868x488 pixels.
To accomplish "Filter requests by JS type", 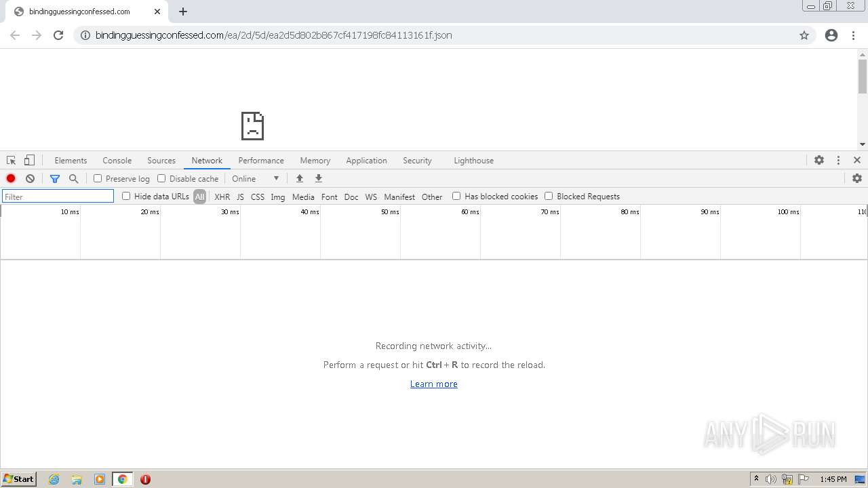I will tap(240, 197).
